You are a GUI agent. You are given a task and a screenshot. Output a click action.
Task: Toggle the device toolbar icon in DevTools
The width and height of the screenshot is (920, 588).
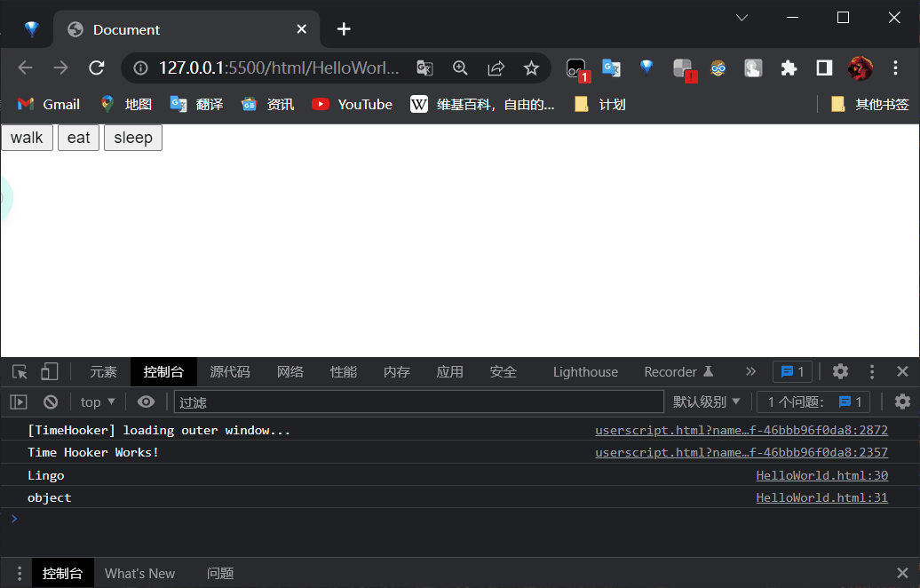(x=50, y=371)
